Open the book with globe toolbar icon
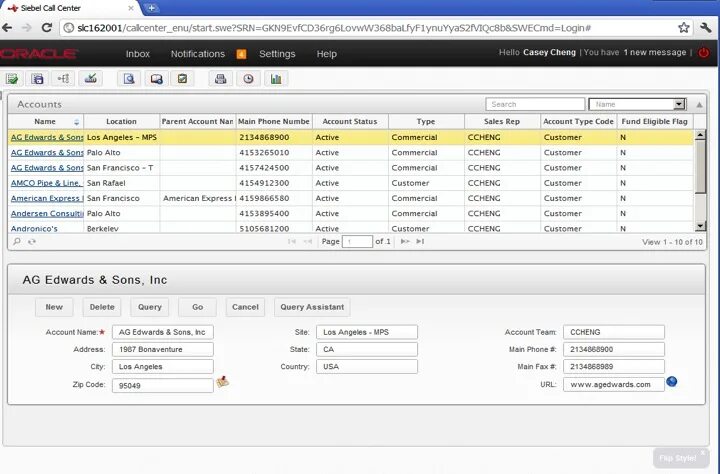Viewport: 720px width, 474px height. (156, 79)
